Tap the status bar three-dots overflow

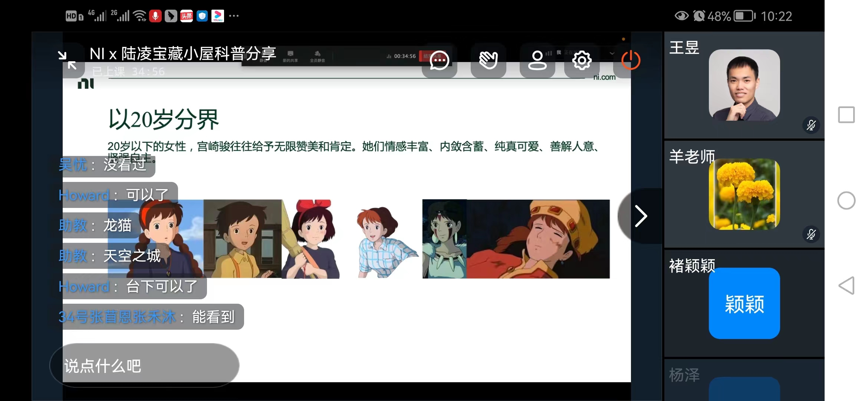234,16
